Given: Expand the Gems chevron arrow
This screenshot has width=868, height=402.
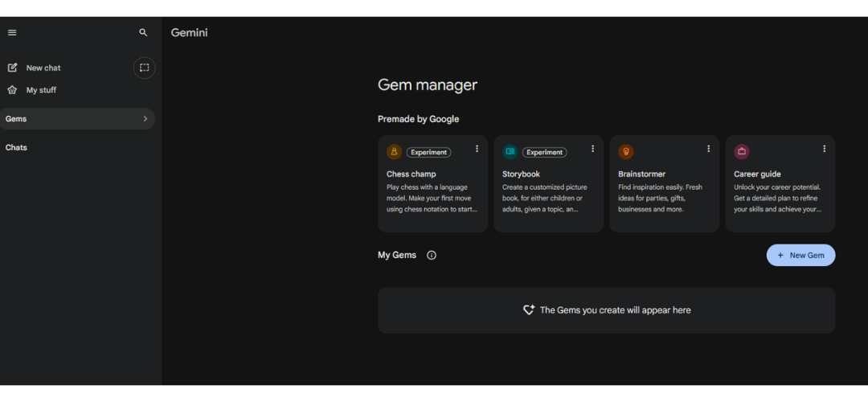Looking at the screenshot, I should pyautogui.click(x=145, y=118).
